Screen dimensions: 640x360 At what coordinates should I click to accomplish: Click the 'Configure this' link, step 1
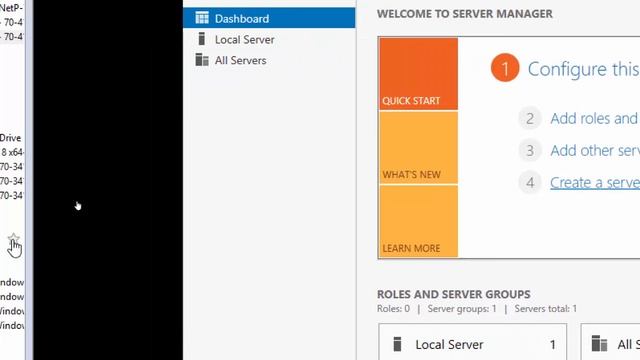(x=584, y=69)
